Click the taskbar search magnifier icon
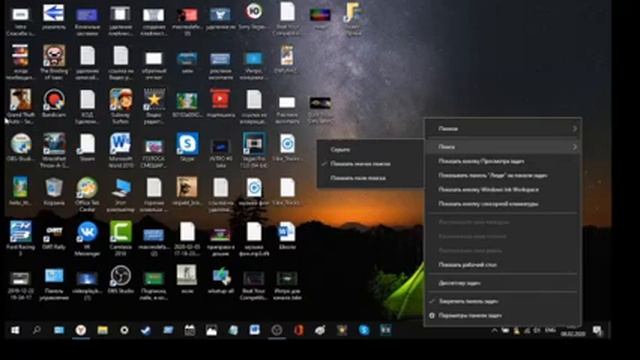 [x=37, y=330]
